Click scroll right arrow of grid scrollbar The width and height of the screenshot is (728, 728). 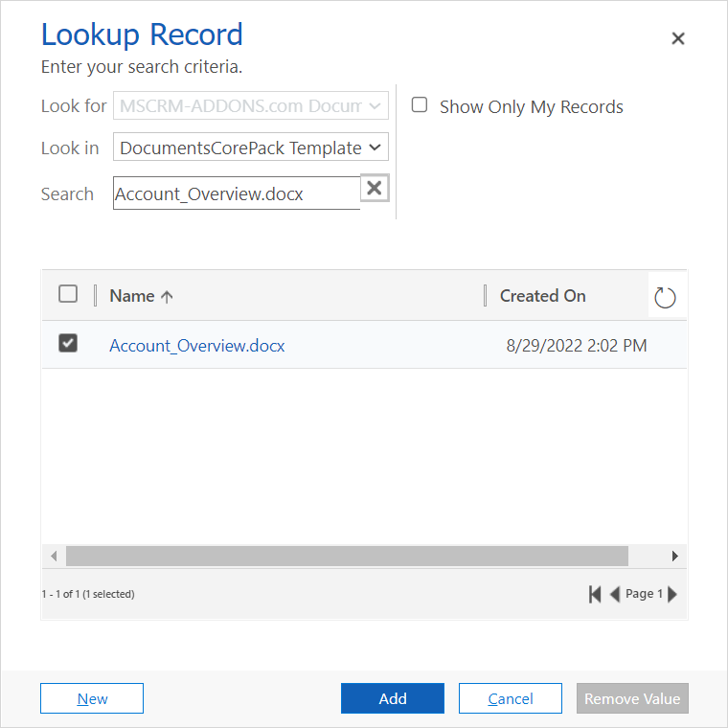(675, 556)
